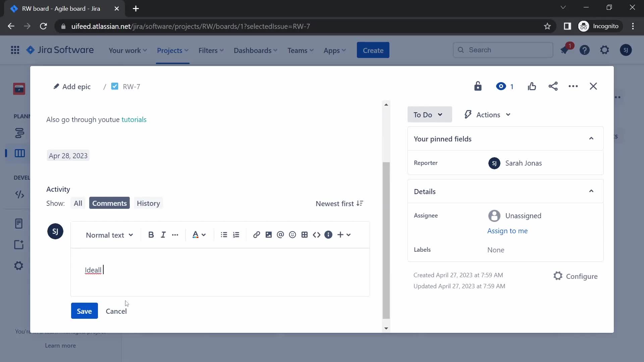This screenshot has width=644, height=362.
Task: Click the like/thumbs-up icon
Action: (532, 86)
